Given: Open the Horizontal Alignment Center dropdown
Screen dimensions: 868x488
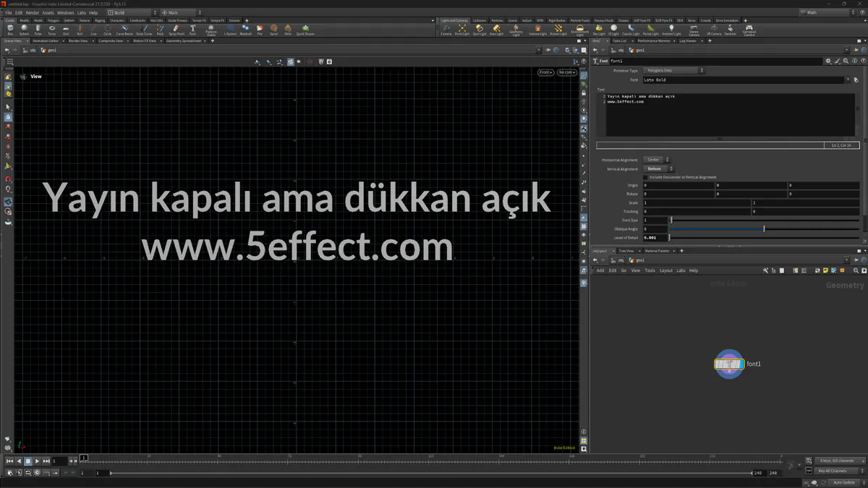Looking at the screenshot, I should pyautogui.click(x=657, y=160).
